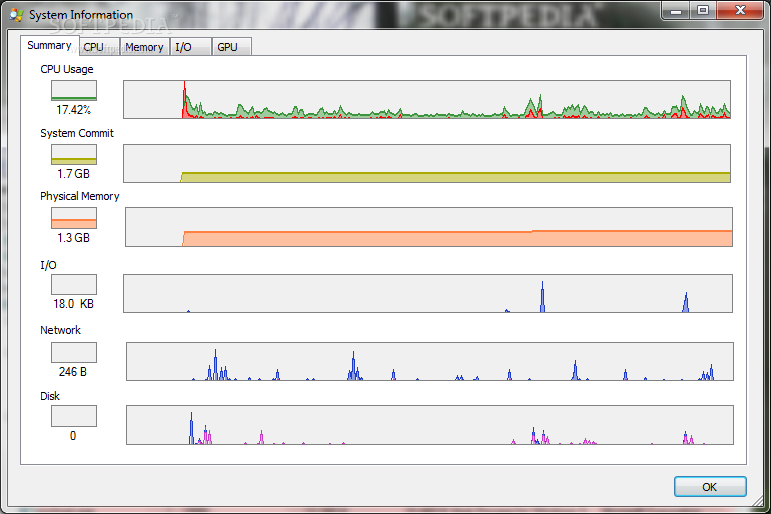771x514 pixels.
Task: Click the Physical Memory mini meter
Action: click(74, 218)
